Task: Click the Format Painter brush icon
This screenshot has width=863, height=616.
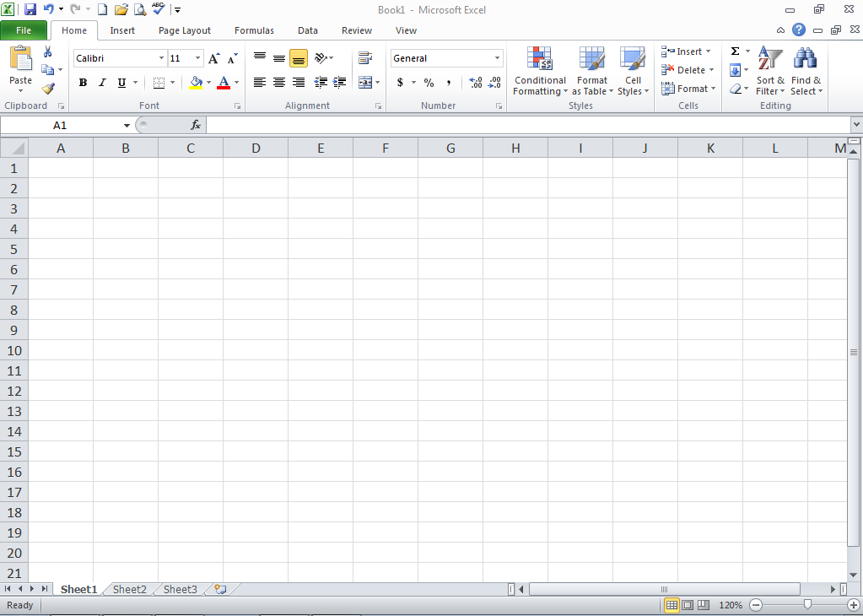Action: coord(48,89)
